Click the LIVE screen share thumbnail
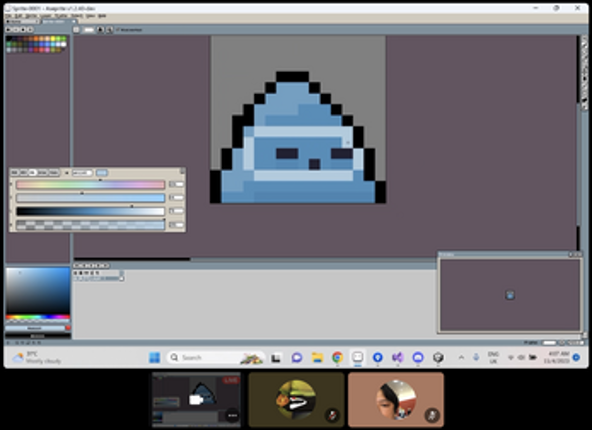592x430 pixels. 196,400
